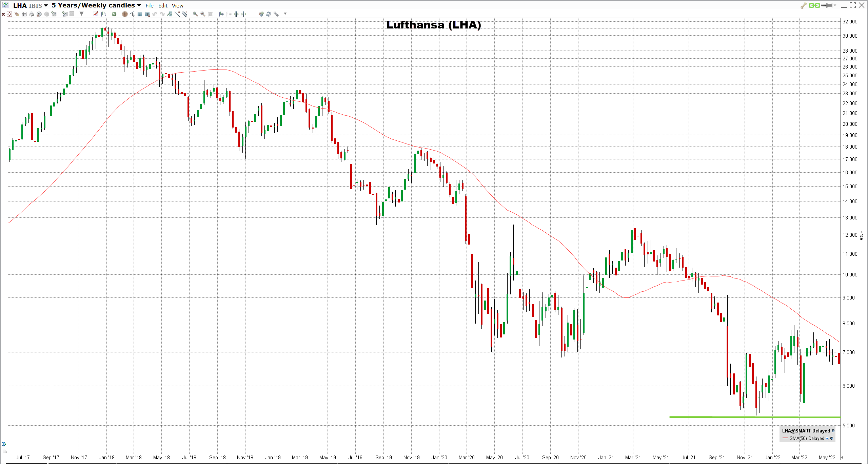This screenshot has height=464, width=868.
Task: Enable the crosshair cursor tool
Action: tap(125, 14)
